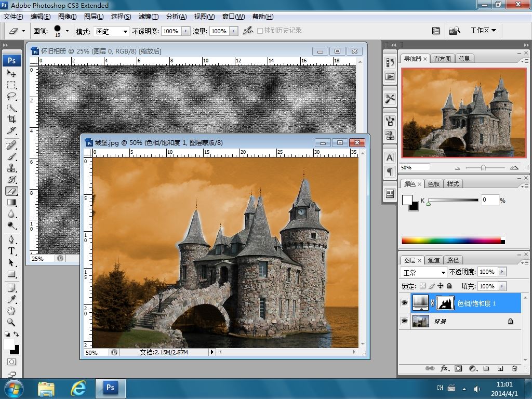The width and height of the screenshot is (532, 399).
Task: Select the Crop tool
Action: (x=11, y=119)
